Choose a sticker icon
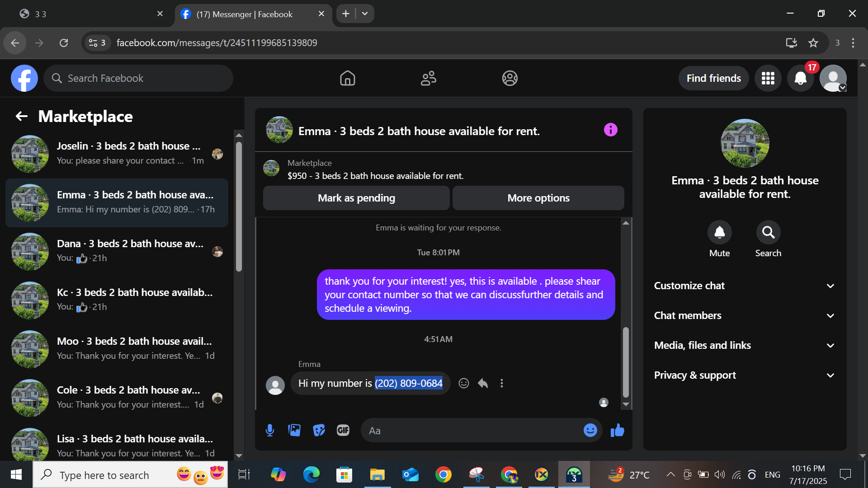Screen dimensions: 868x488 coord(319,430)
